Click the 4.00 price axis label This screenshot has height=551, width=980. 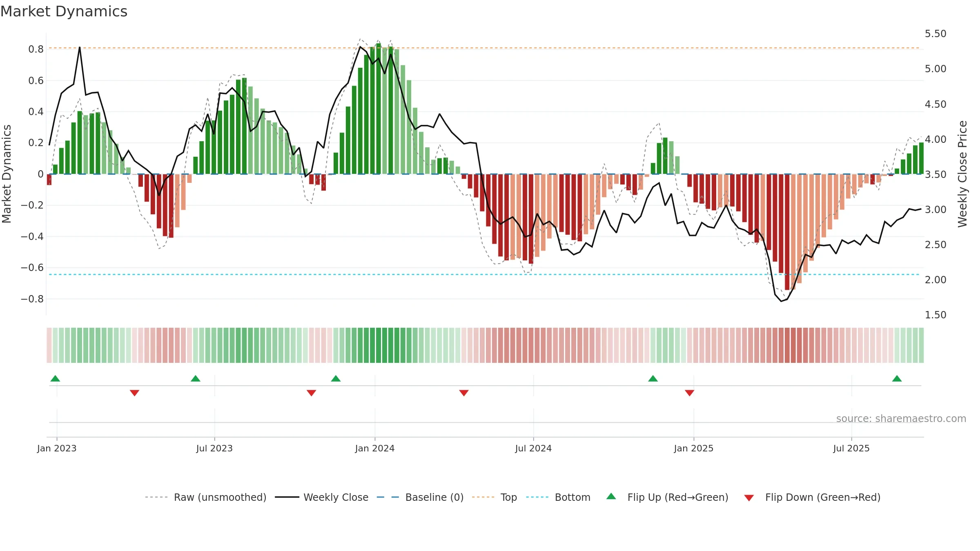pos(935,139)
